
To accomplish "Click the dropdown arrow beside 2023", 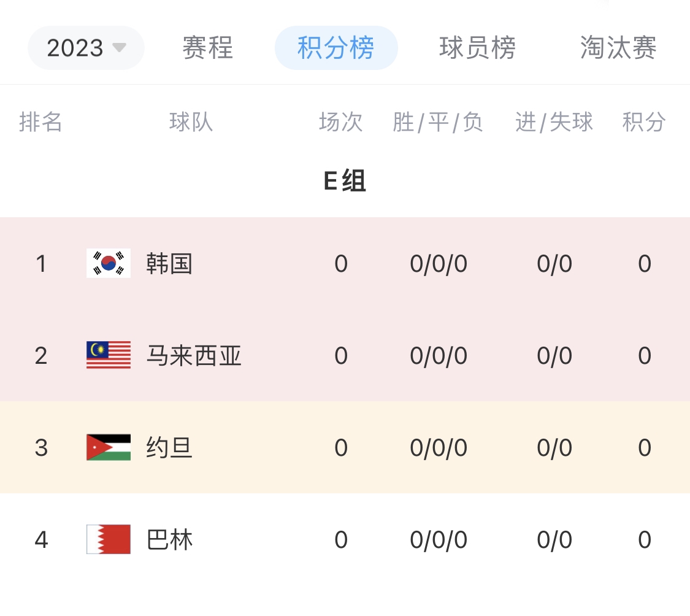I will point(119,47).
